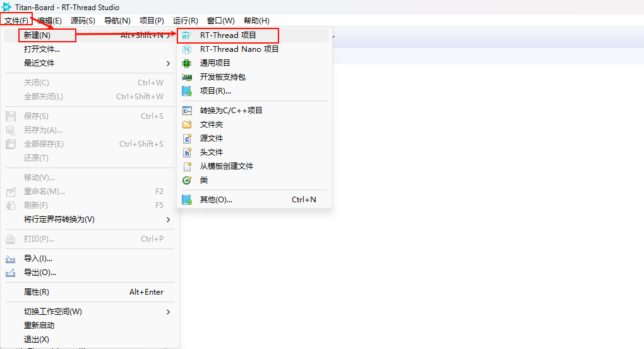
Task: Expand the 最近文件 submenu arrow
Action: (168, 63)
